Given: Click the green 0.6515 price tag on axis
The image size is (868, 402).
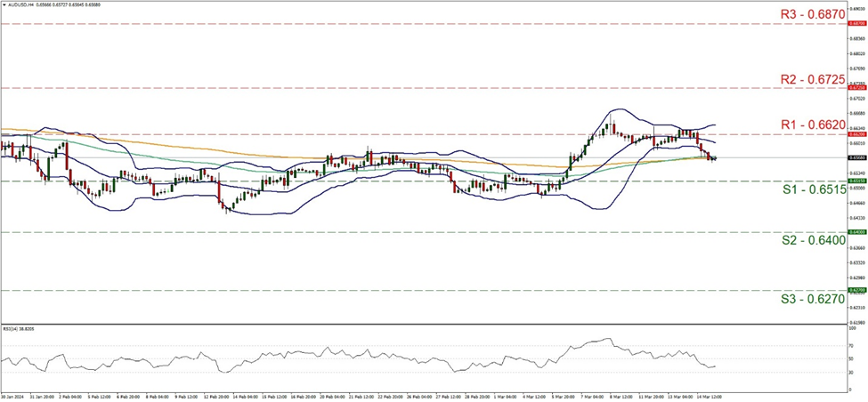Looking at the screenshot, I should (x=856, y=181).
